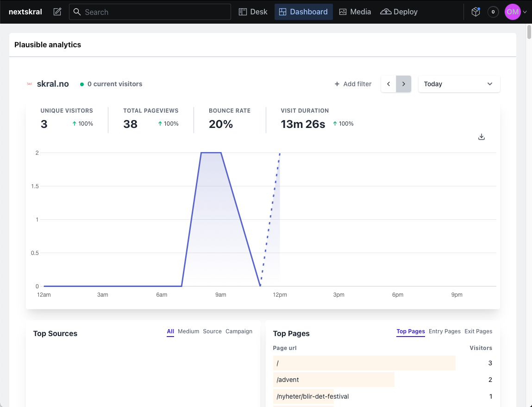Image resolution: width=532 pixels, height=407 pixels.
Task: Switch to the Entry Pages tab
Action: (x=444, y=331)
